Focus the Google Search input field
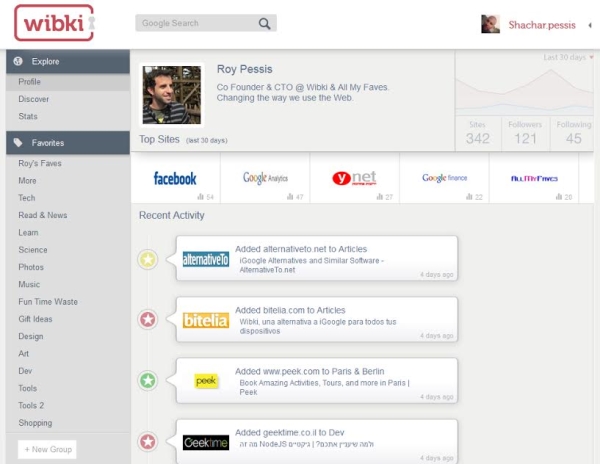Image resolution: width=600 pixels, height=464 pixels. click(x=206, y=23)
